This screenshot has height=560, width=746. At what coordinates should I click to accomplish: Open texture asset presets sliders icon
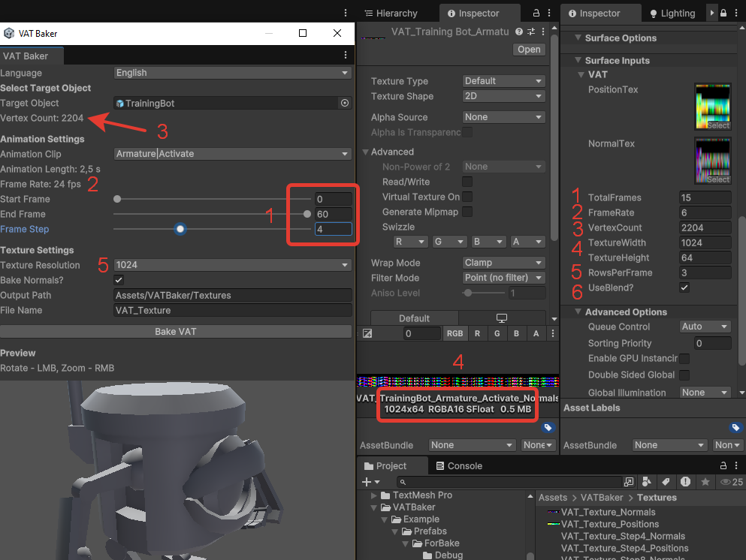531,32
